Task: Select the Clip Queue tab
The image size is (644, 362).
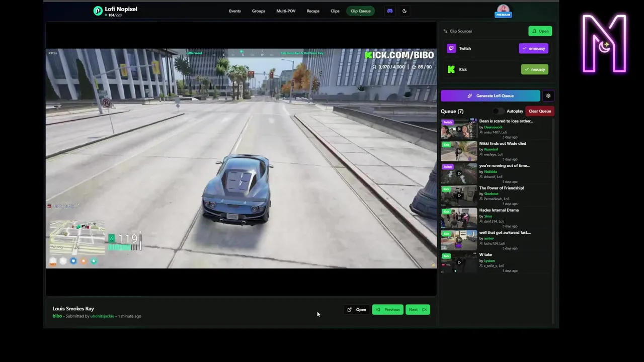Action: tap(360, 11)
